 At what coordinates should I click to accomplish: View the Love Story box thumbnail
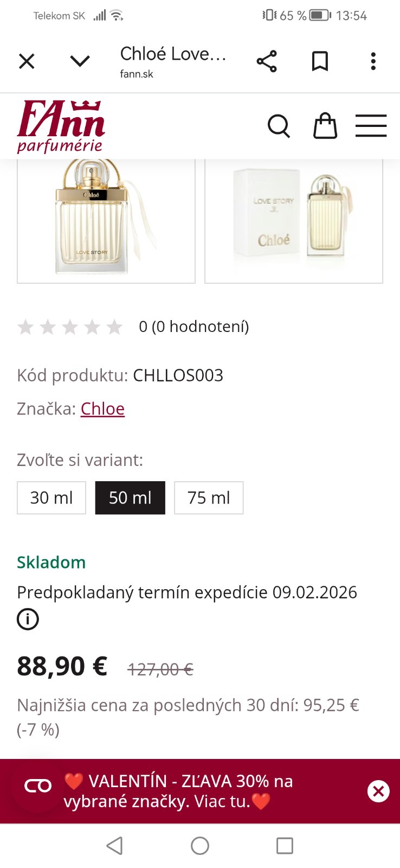(294, 221)
